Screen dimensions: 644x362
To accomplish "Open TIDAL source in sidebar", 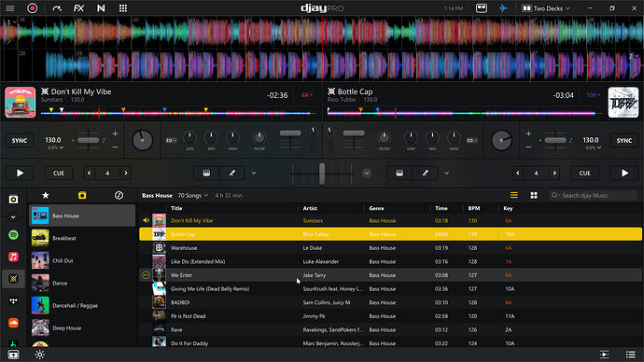I will (x=13, y=300).
